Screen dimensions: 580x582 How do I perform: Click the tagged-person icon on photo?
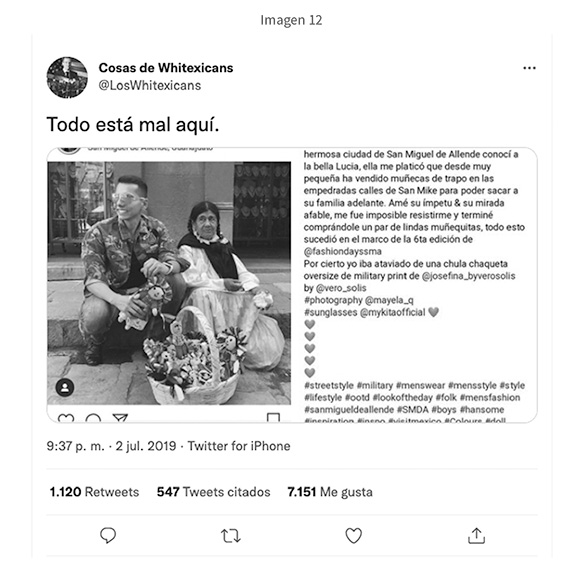(65, 388)
